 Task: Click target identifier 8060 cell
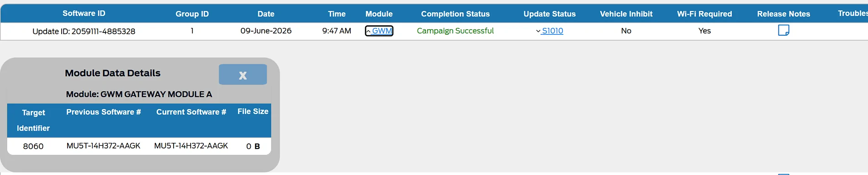(x=33, y=146)
